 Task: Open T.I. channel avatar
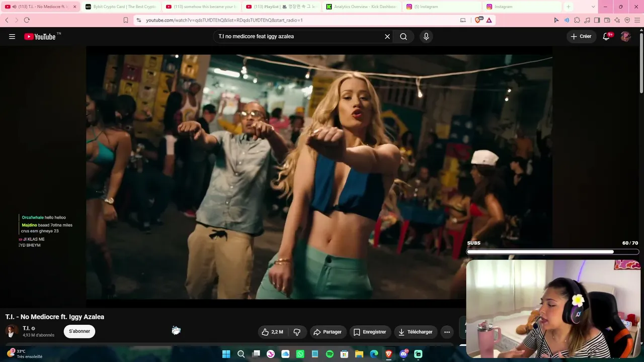(x=11, y=331)
